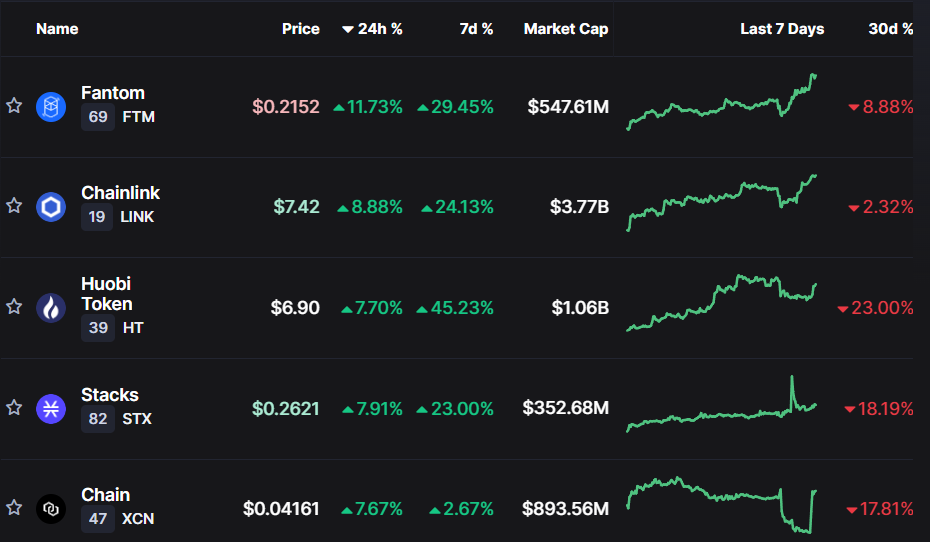Click the Stacks purple logo icon
Viewport: 930px width, 542px height.
click(51, 408)
